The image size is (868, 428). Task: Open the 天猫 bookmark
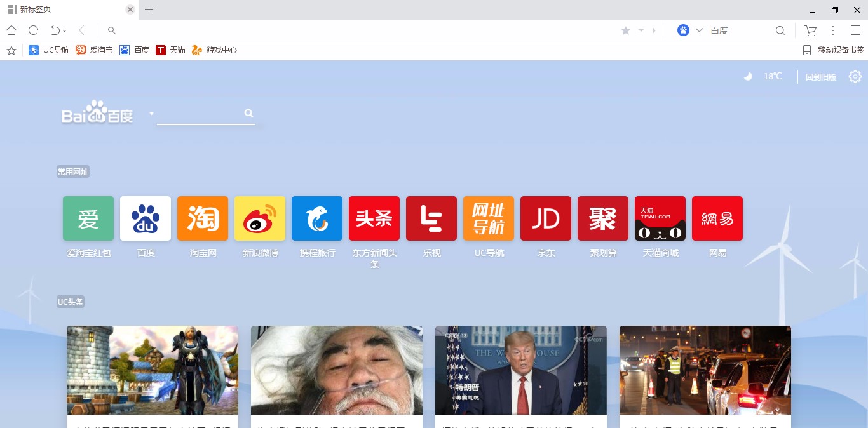pos(170,50)
